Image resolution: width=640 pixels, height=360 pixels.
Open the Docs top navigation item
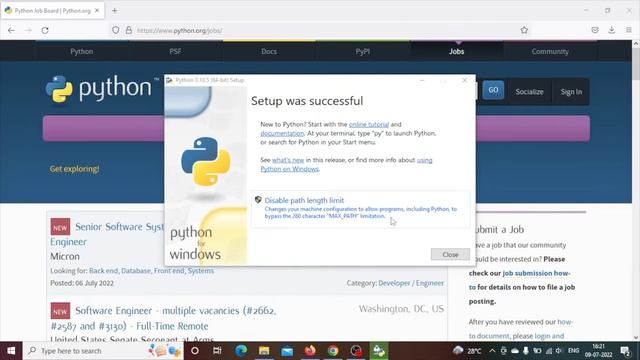[x=269, y=51]
